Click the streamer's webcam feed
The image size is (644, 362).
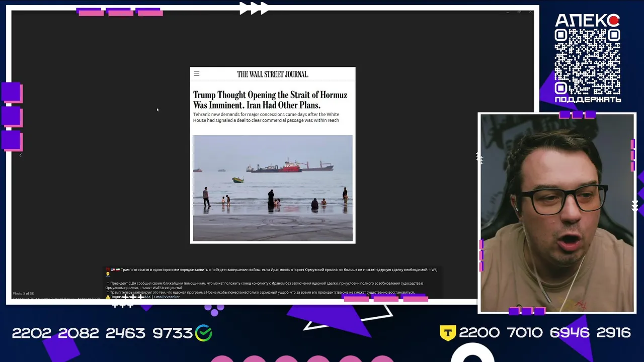[x=557, y=213]
